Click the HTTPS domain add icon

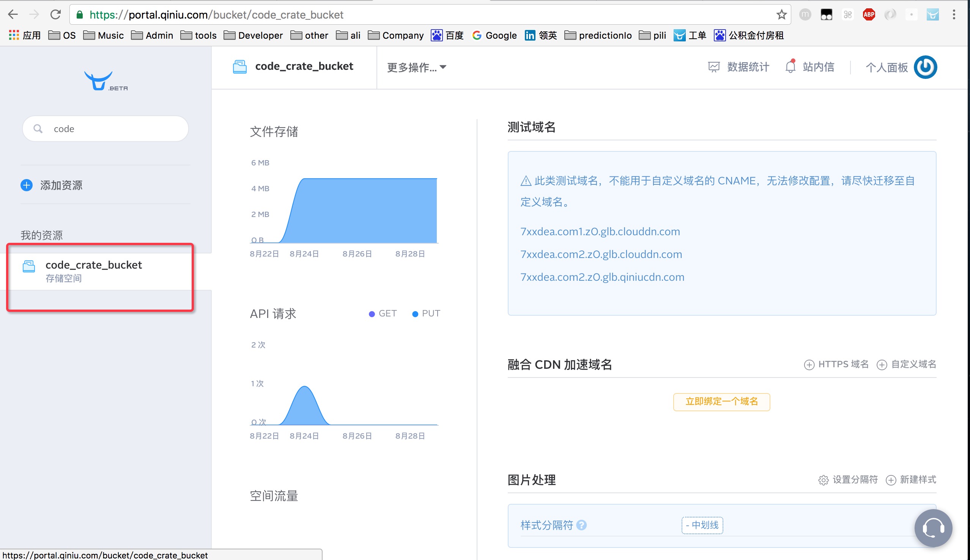(809, 364)
